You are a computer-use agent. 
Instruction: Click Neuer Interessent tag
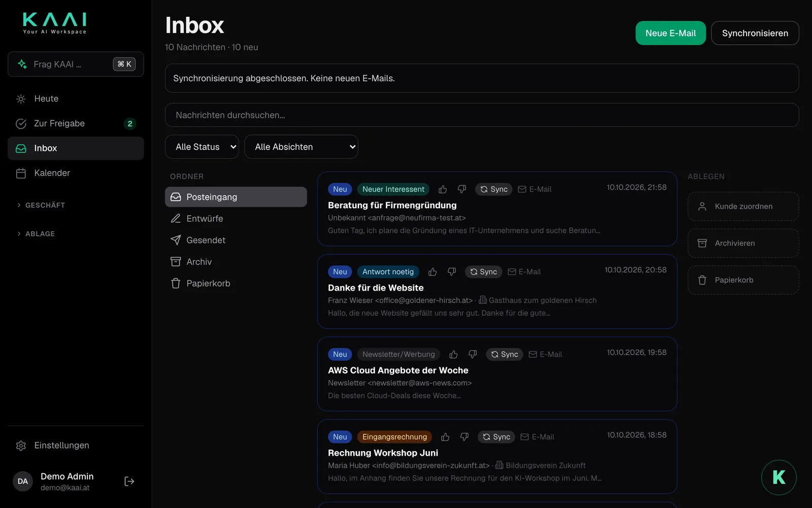tap(393, 189)
